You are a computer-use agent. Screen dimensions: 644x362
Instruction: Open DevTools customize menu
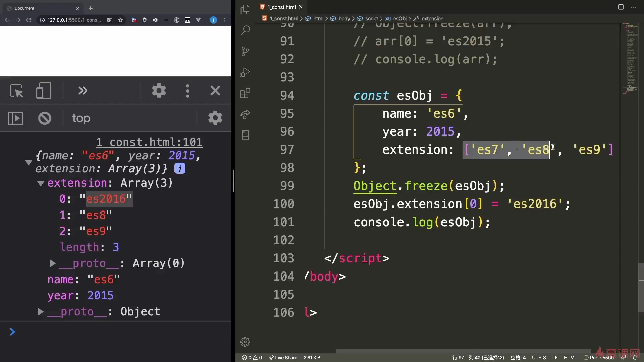187,91
